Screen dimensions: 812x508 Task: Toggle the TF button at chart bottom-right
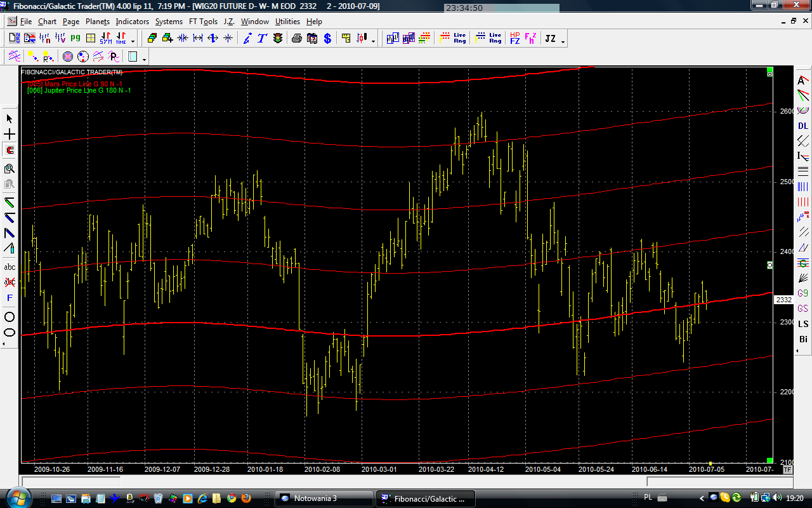(x=787, y=470)
